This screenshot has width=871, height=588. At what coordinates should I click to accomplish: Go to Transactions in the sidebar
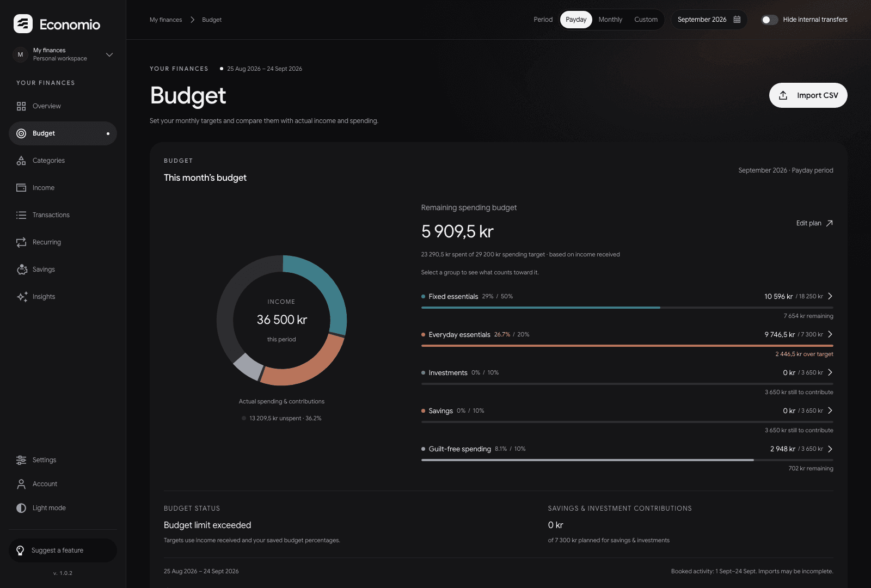click(x=63, y=215)
